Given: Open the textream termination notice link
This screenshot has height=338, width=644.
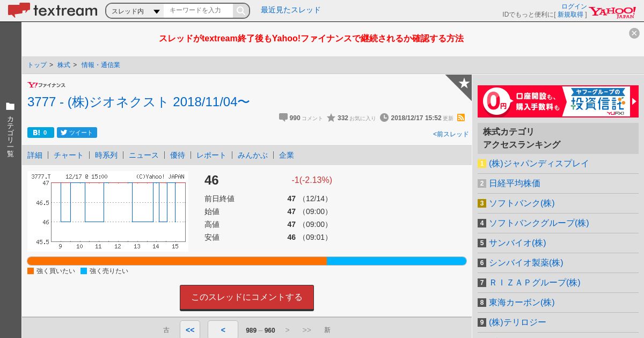Looking at the screenshot, I should pyautogui.click(x=311, y=39).
